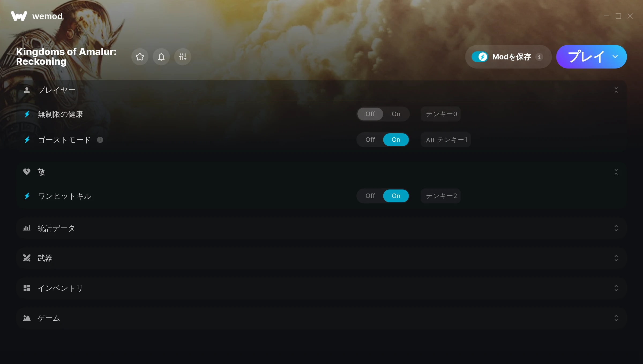Viewport: 643px width, 364px height.
Task: Turn On the 無制限の健康 cheat
Action: pos(396,114)
